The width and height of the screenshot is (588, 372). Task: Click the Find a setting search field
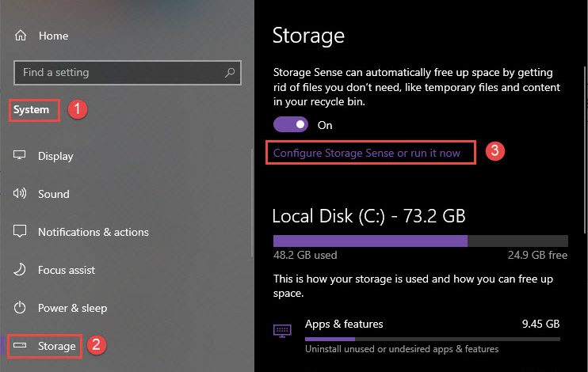pyautogui.click(x=128, y=73)
